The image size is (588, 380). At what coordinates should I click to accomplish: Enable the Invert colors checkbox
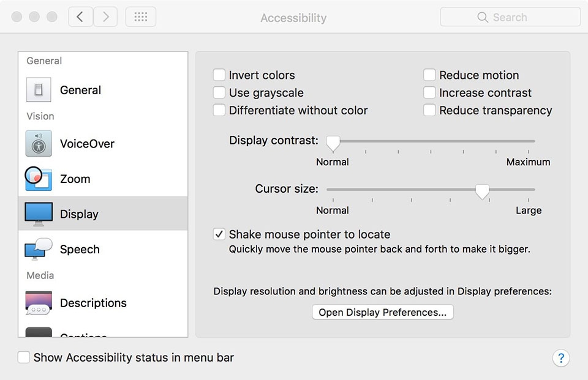[x=219, y=75]
